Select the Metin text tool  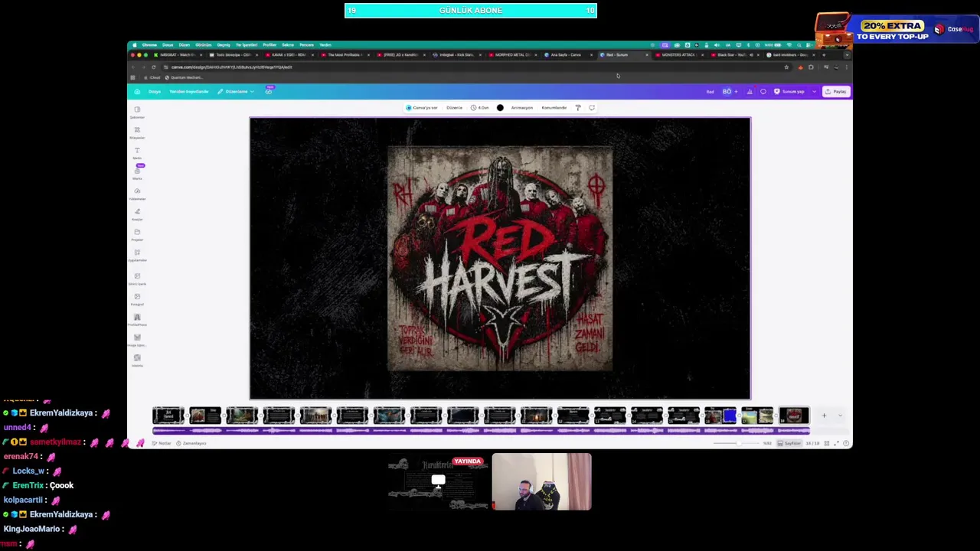137,152
